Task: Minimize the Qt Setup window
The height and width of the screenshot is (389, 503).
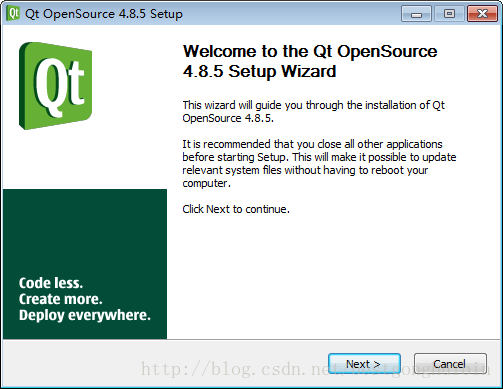Action: click(416, 14)
